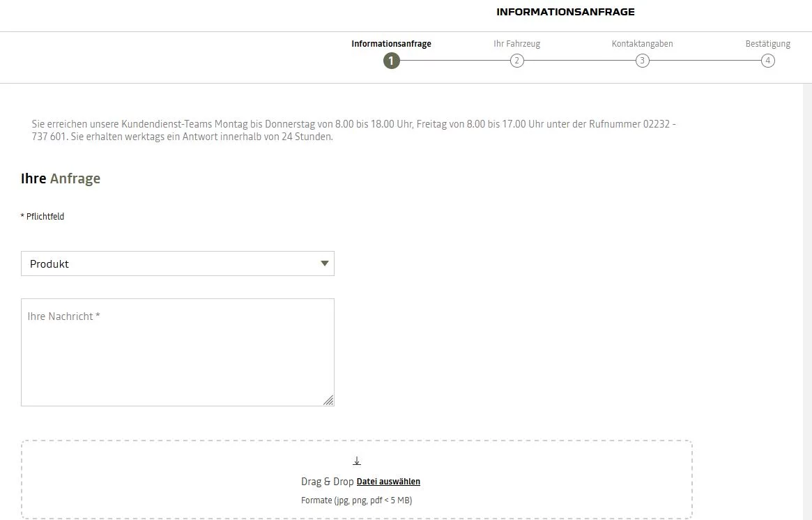This screenshot has width=812, height=520.
Task: Click the Formate file size hint text
Action: [x=356, y=500]
